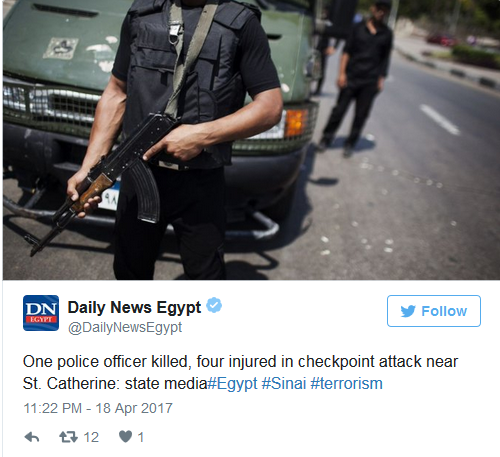Follow Daily News Egypt
Screen dimensions: 500x457
[x=434, y=311]
